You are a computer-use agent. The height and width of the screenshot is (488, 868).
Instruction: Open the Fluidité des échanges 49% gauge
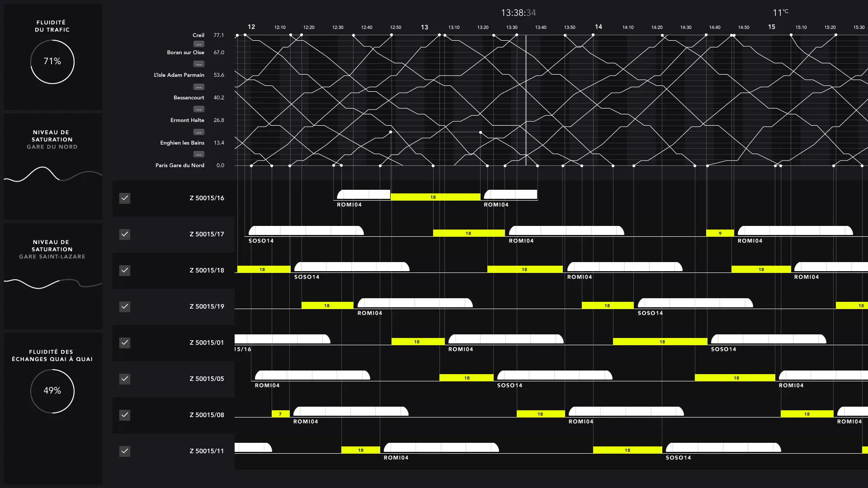pos(52,391)
